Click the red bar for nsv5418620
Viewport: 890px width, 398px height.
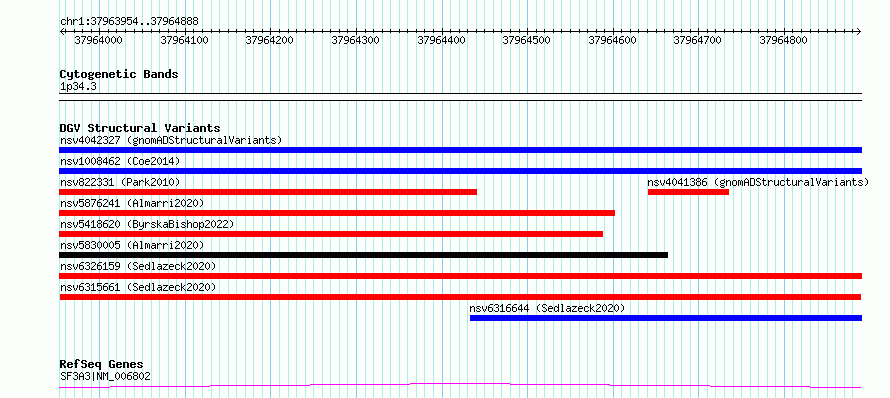(x=331, y=234)
